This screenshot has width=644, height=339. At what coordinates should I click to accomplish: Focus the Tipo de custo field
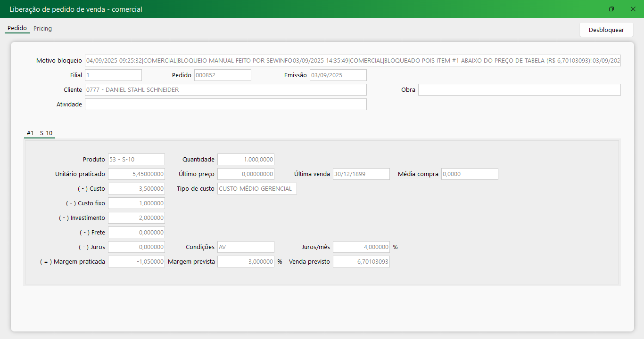point(257,189)
